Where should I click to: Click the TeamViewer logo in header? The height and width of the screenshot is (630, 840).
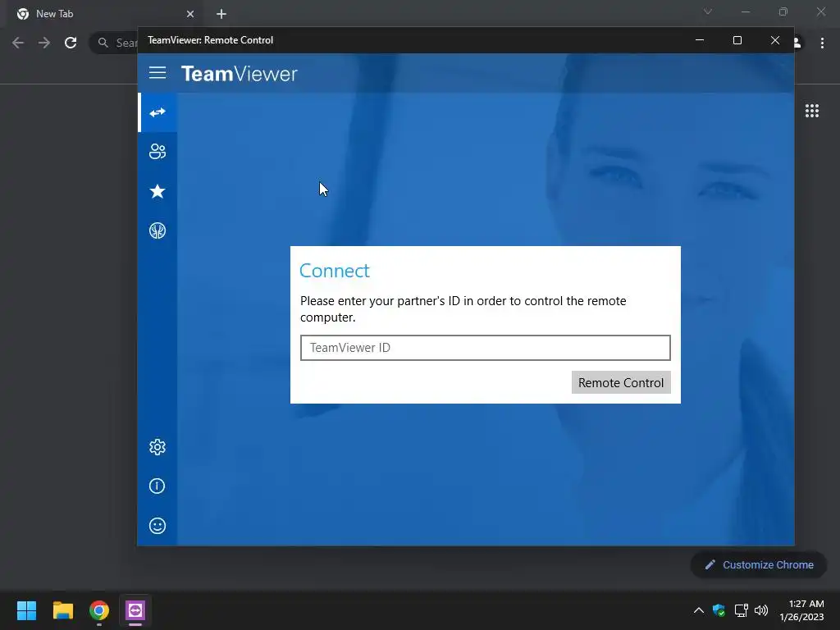[239, 73]
